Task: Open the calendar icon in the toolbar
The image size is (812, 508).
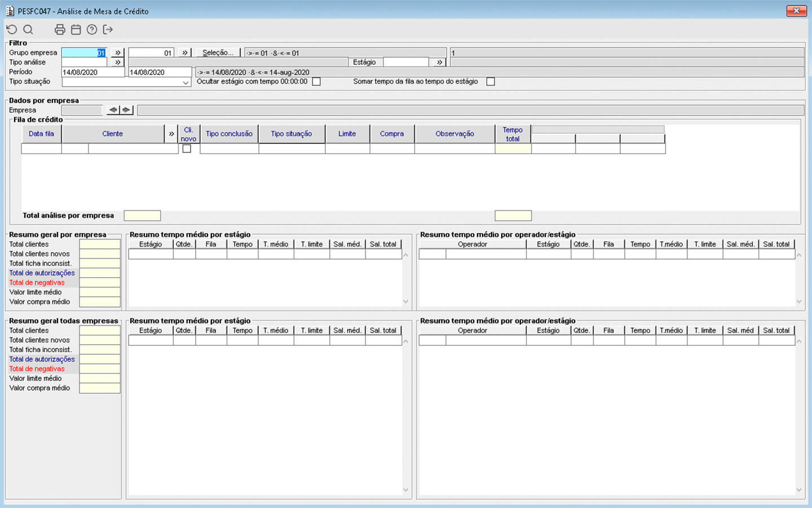Action: pos(76,29)
